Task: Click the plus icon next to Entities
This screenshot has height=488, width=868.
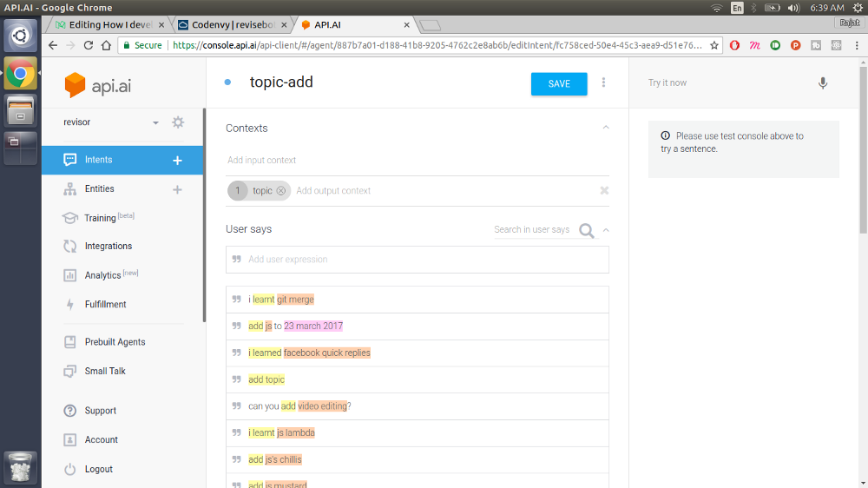Action: [x=177, y=189]
